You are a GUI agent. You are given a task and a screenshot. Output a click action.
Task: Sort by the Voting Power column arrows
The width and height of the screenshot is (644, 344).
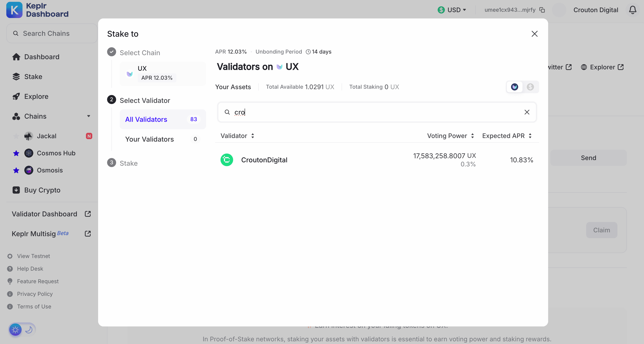pyautogui.click(x=473, y=136)
